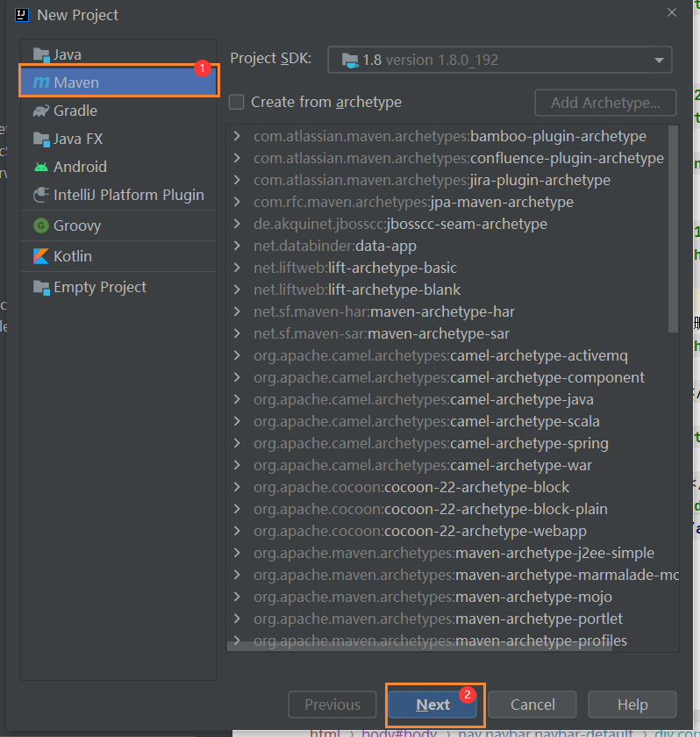
Task: Click the Java project type folder icon
Action: tap(41, 55)
